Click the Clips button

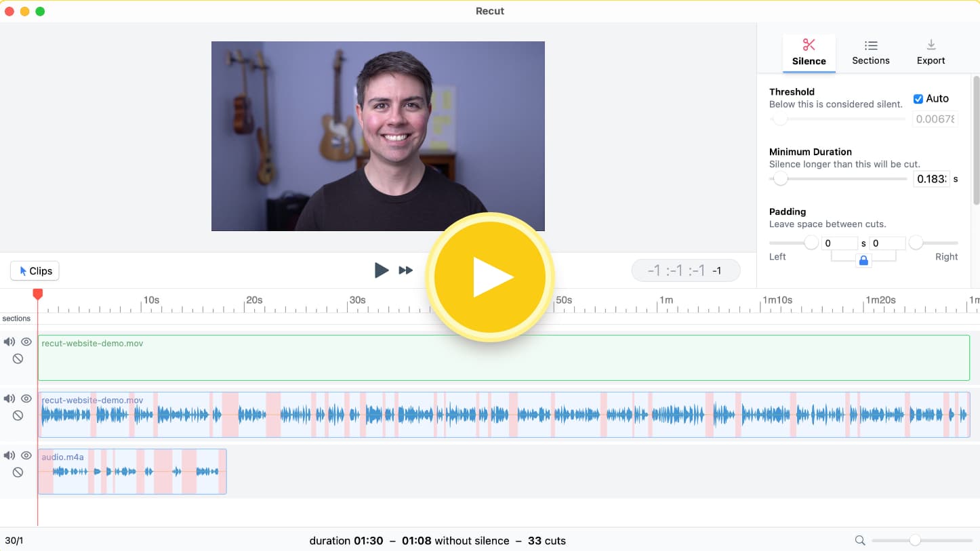(35, 271)
